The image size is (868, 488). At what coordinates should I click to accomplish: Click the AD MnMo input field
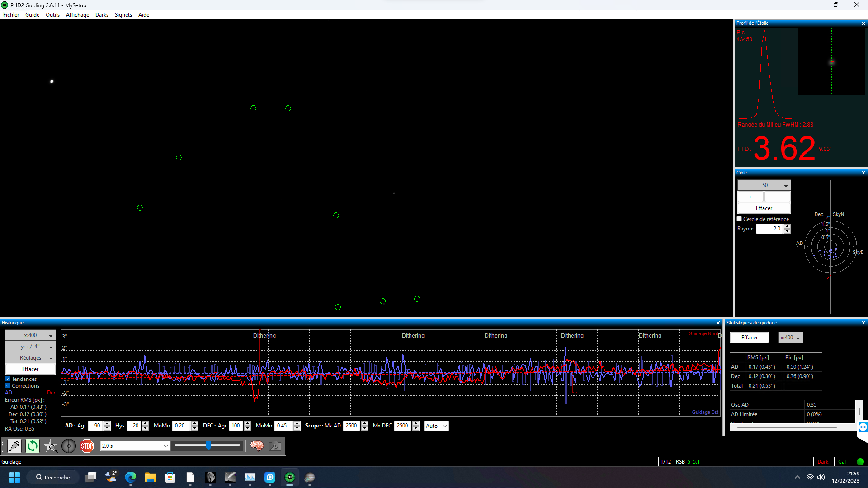[x=182, y=426]
